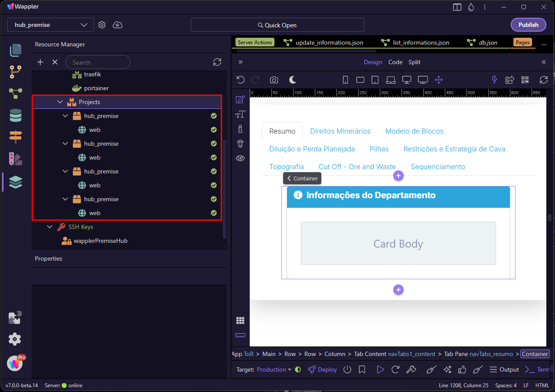Switch to the Split view

coord(414,62)
